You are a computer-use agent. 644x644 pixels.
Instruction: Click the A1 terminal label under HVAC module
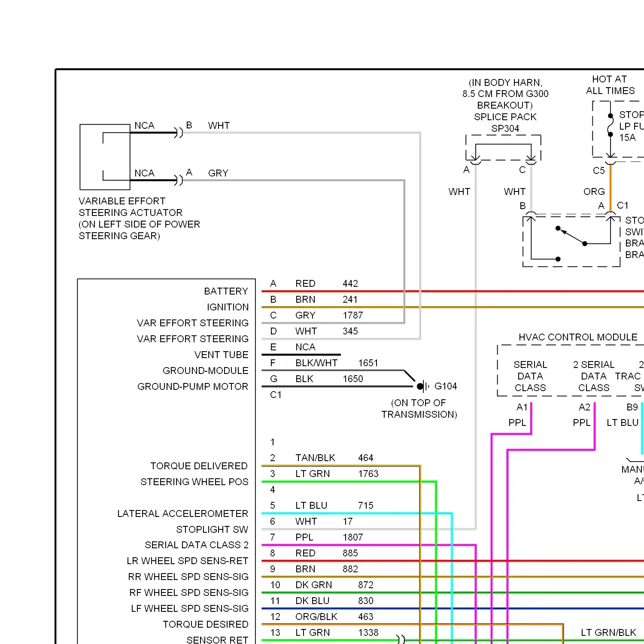522,407
